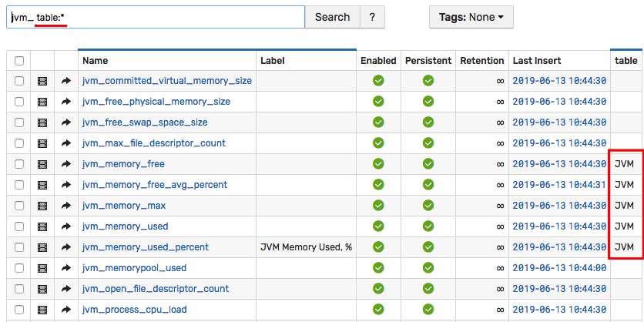
Task: Open search syntax help question-mark button
Action: coord(372,17)
